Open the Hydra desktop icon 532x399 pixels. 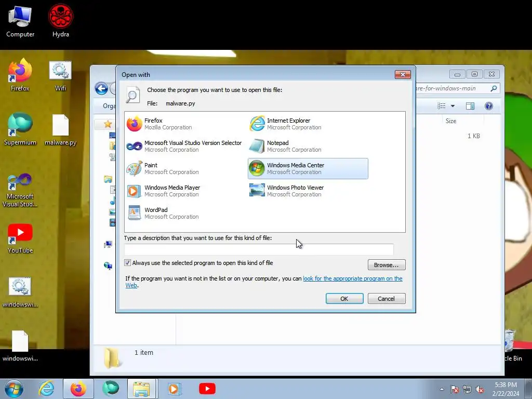[x=61, y=21]
